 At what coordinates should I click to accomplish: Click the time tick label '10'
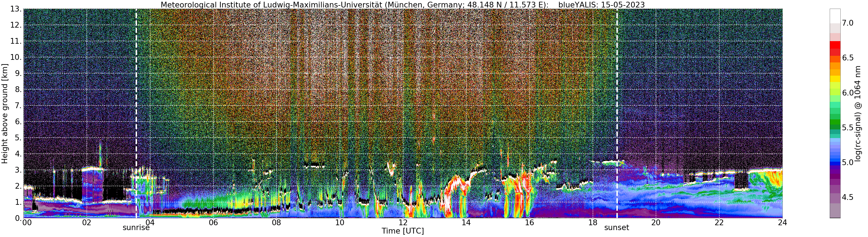340,223
